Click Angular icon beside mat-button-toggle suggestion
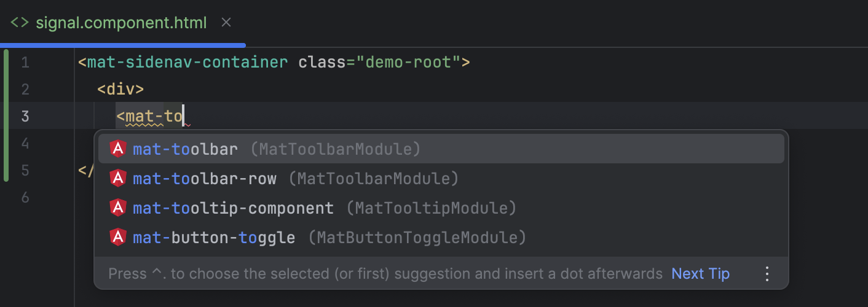868x307 pixels. 117,238
